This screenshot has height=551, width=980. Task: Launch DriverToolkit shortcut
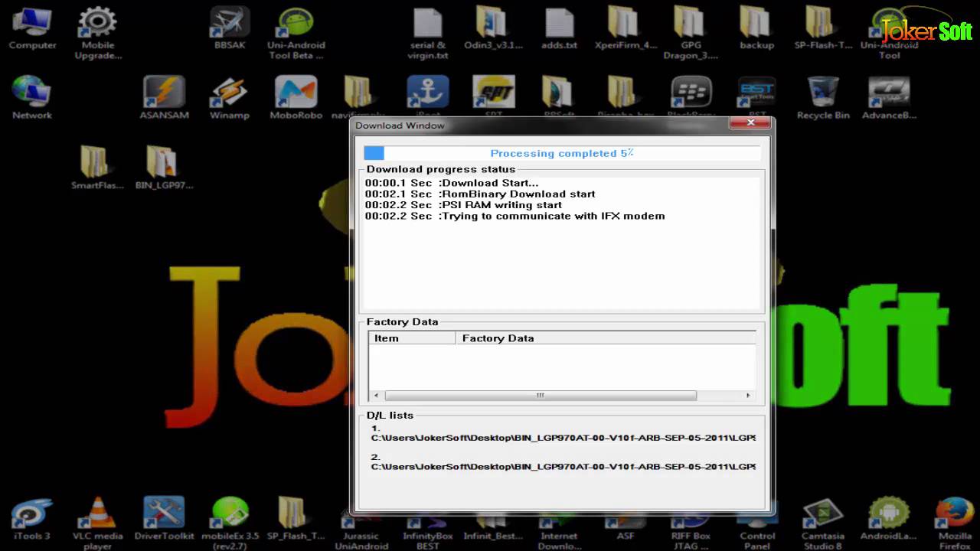pyautogui.click(x=164, y=518)
